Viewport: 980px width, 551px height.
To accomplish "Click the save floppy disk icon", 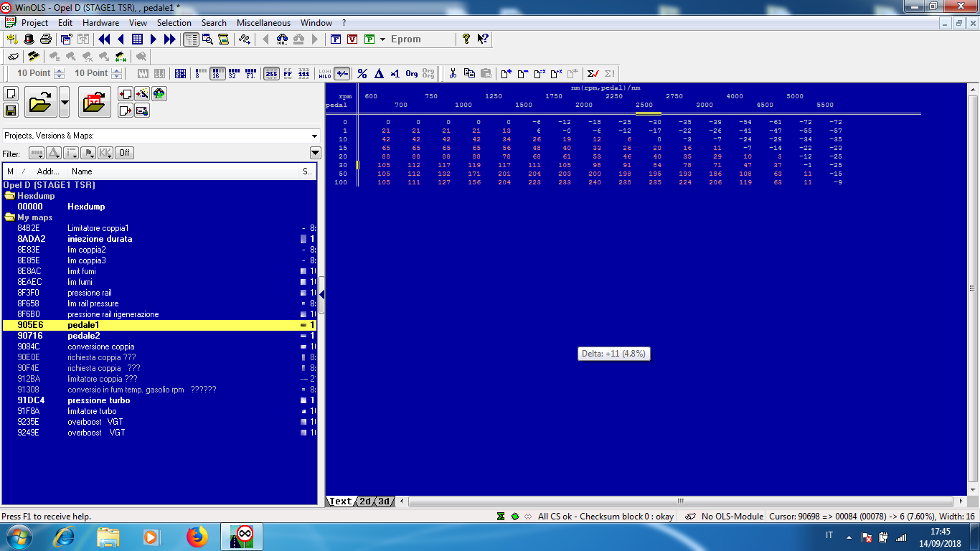I will (11, 110).
